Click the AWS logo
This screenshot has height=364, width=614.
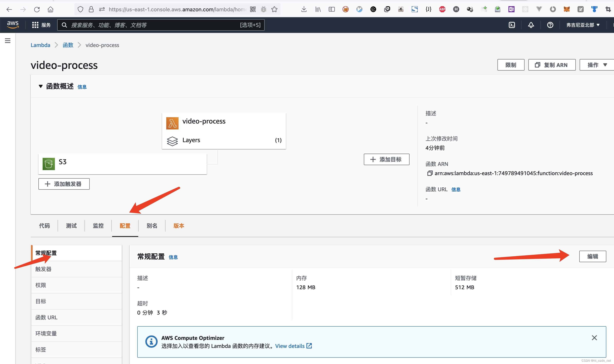13,25
